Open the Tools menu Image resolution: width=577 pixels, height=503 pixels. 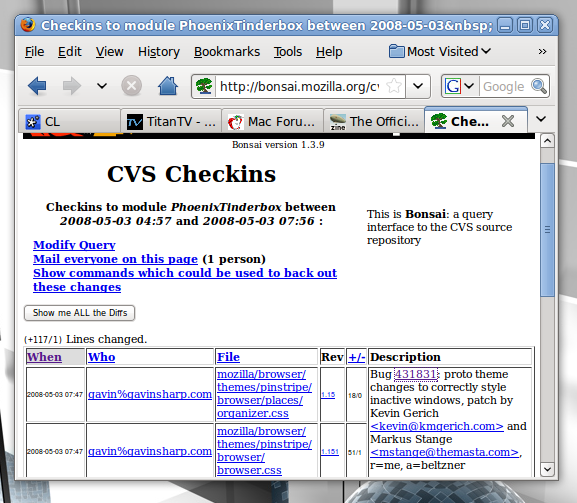pos(288,52)
